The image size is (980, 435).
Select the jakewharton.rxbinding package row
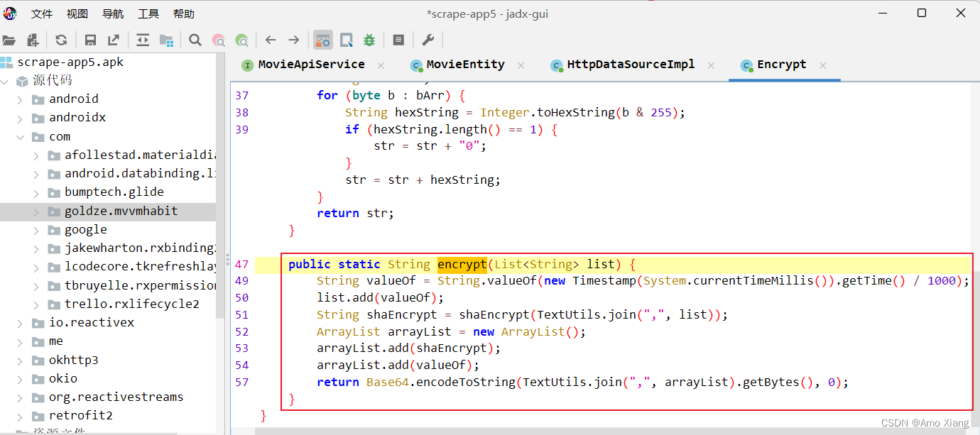click(x=108, y=248)
